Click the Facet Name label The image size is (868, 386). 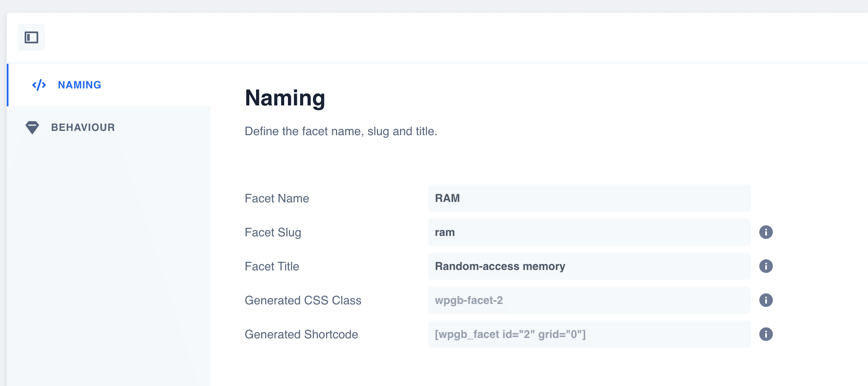tap(277, 199)
